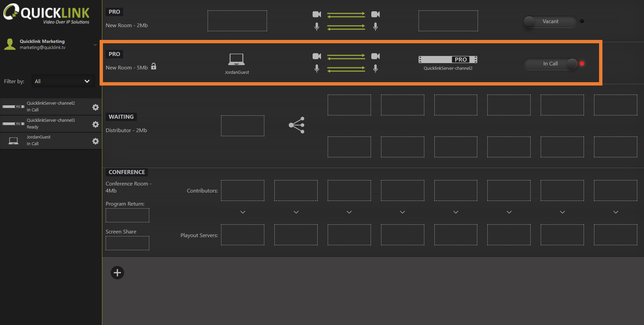This screenshot has height=325, width=644.
Task: Click the Program Return slot
Action: click(127, 215)
